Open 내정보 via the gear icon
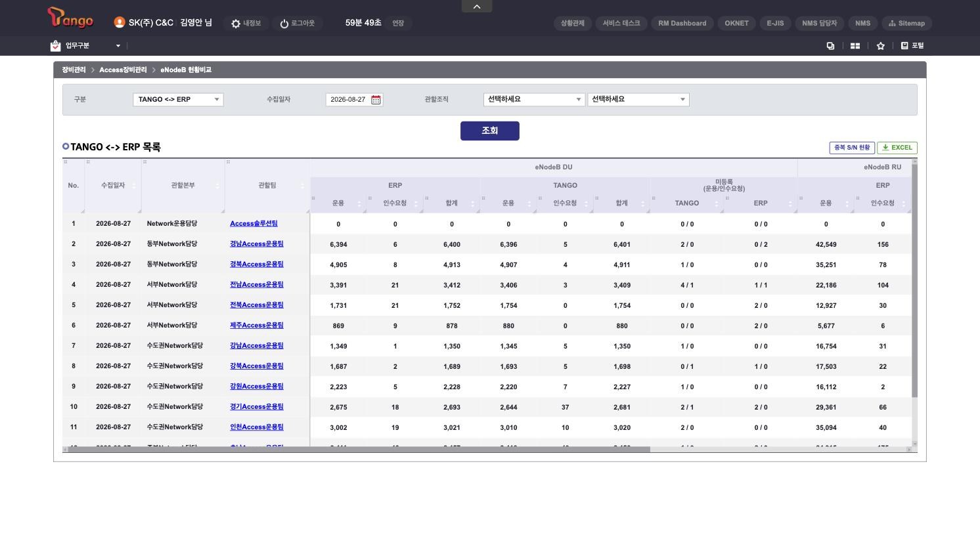The height and width of the screenshot is (533, 980). pos(236,24)
